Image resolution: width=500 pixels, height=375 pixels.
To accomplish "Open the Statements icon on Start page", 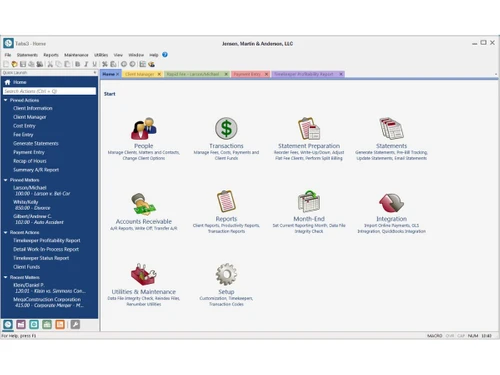I will [391, 128].
